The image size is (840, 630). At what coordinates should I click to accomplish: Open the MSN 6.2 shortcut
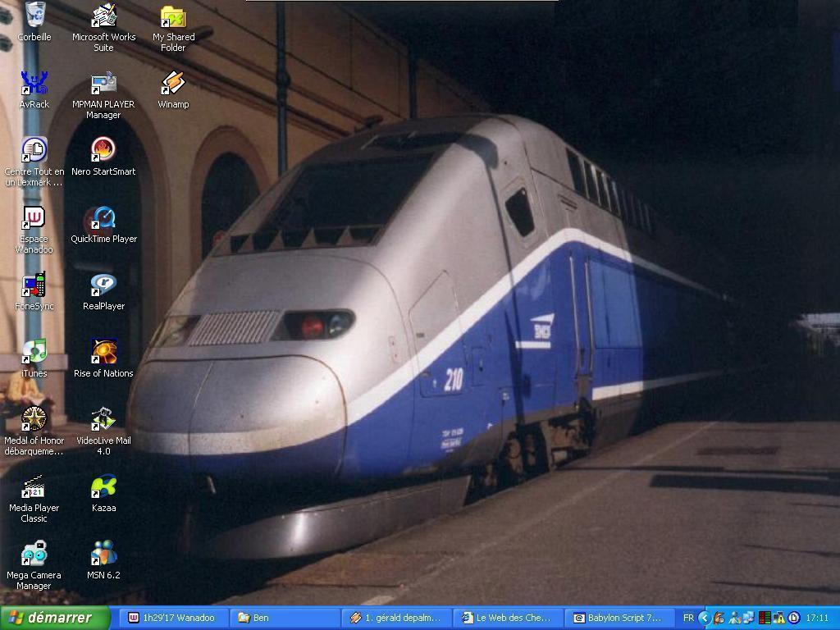[103, 555]
